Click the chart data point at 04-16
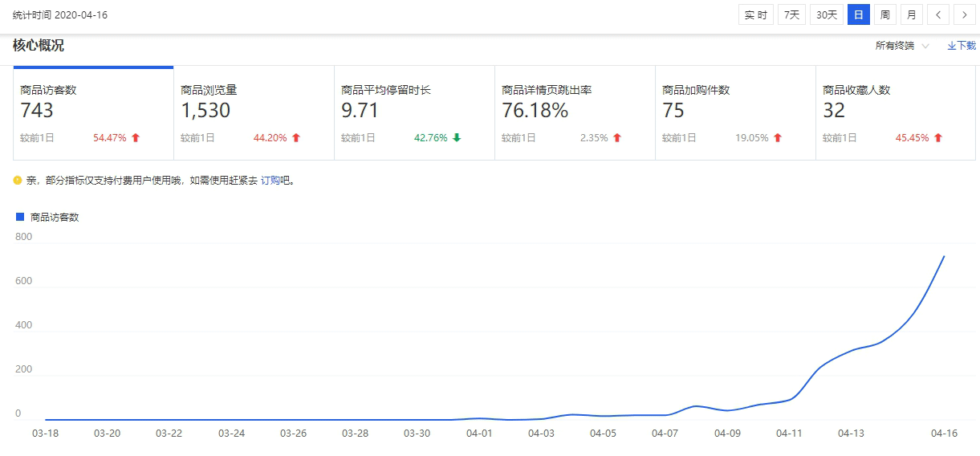 coord(944,256)
